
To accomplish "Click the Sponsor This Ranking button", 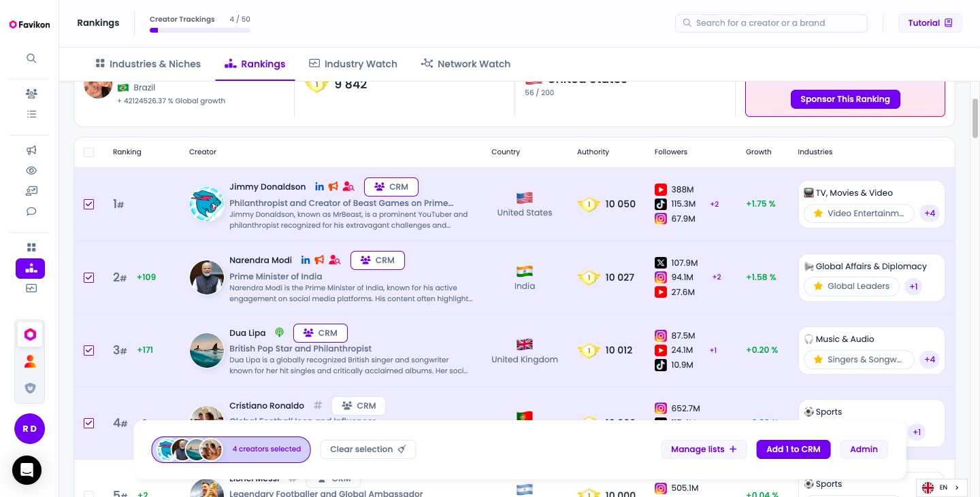I will pyautogui.click(x=845, y=99).
